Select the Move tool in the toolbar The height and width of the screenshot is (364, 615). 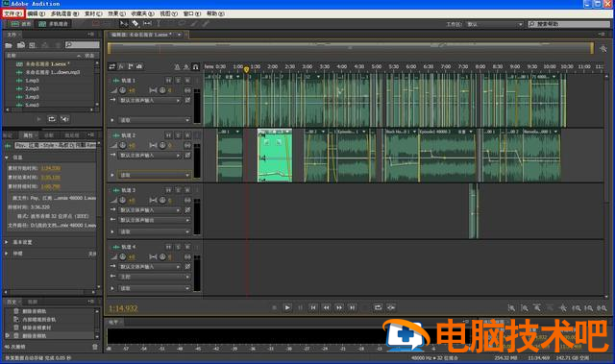(124, 24)
